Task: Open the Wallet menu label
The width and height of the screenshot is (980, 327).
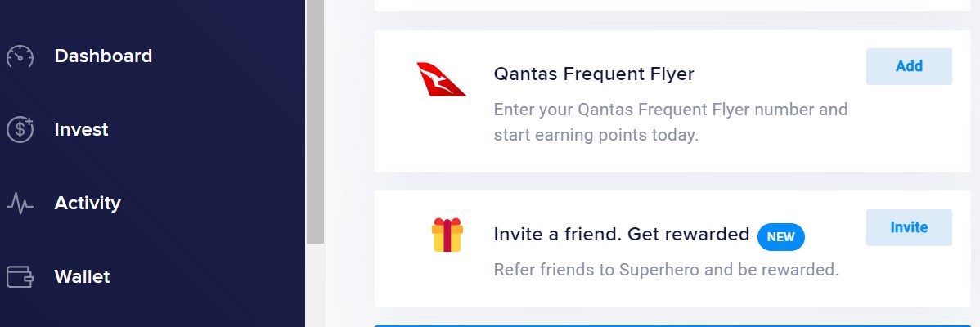Action: click(x=82, y=276)
